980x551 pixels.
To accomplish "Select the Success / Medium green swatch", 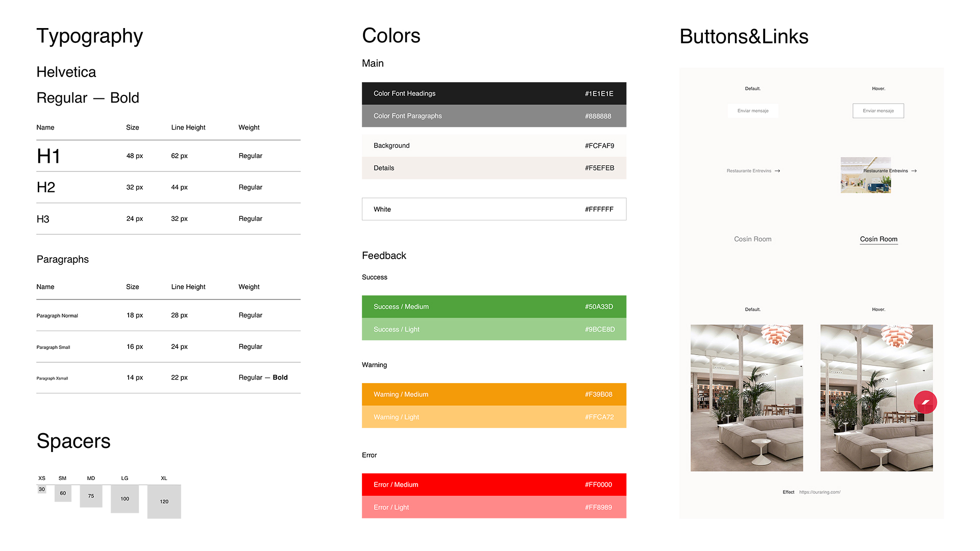I will click(x=494, y=307).
